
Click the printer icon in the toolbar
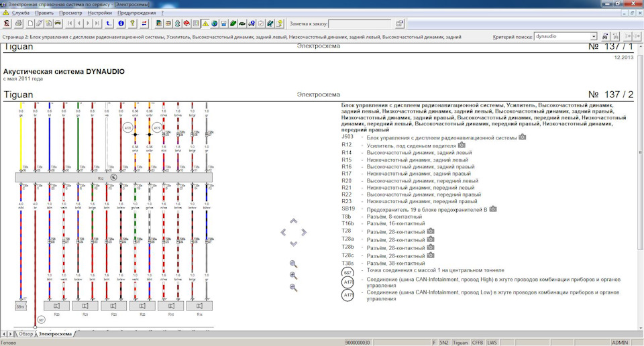[x=19, y=23]
